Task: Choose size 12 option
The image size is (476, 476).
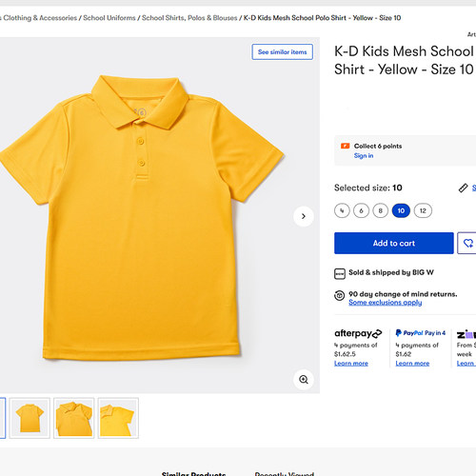Action: click(423, 210)
